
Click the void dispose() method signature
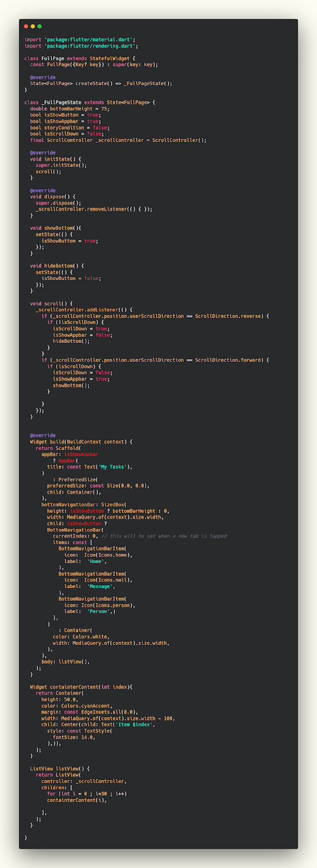(53, 197)
